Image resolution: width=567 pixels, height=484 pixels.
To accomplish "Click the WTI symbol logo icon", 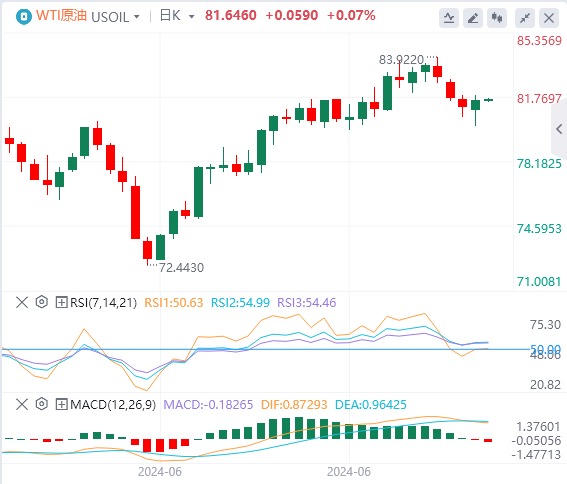I will pyautogui.click(x=24, y=17).
